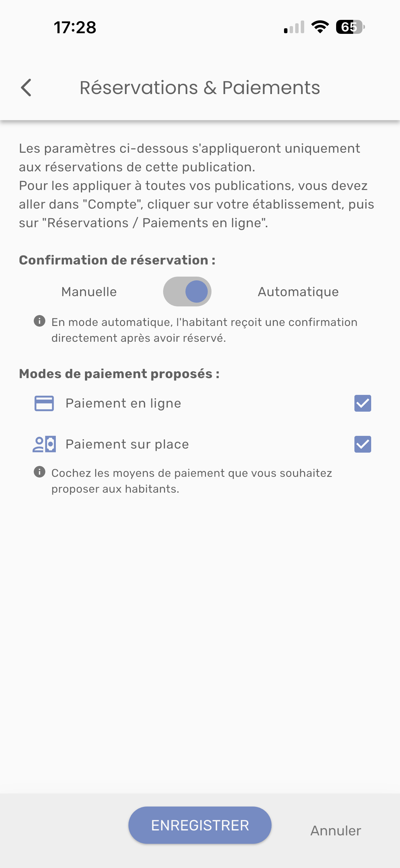
Task: Select the Manuelle confirmation label
Action: tap(89, 292)
